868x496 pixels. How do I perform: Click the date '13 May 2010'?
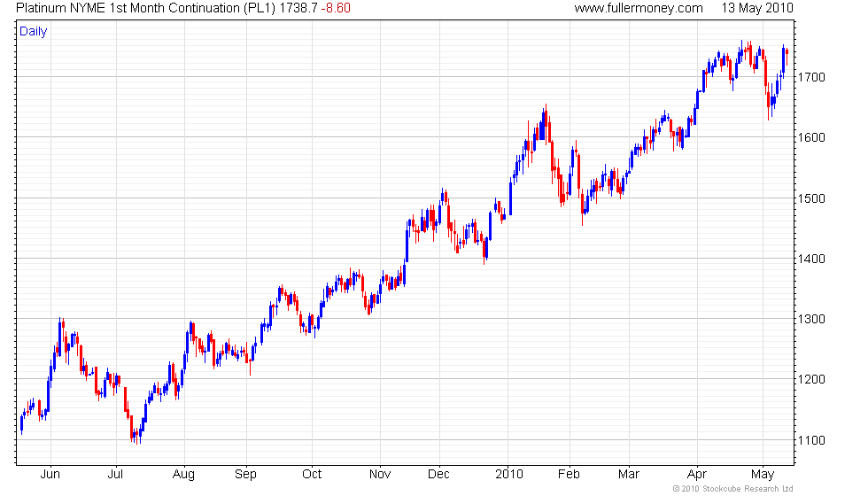(757, 8)
